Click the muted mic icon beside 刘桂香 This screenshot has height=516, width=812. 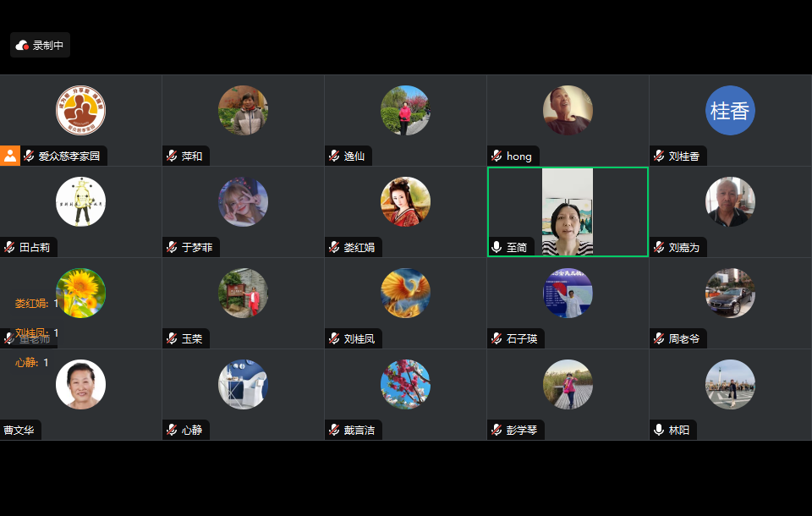point(659,156)
